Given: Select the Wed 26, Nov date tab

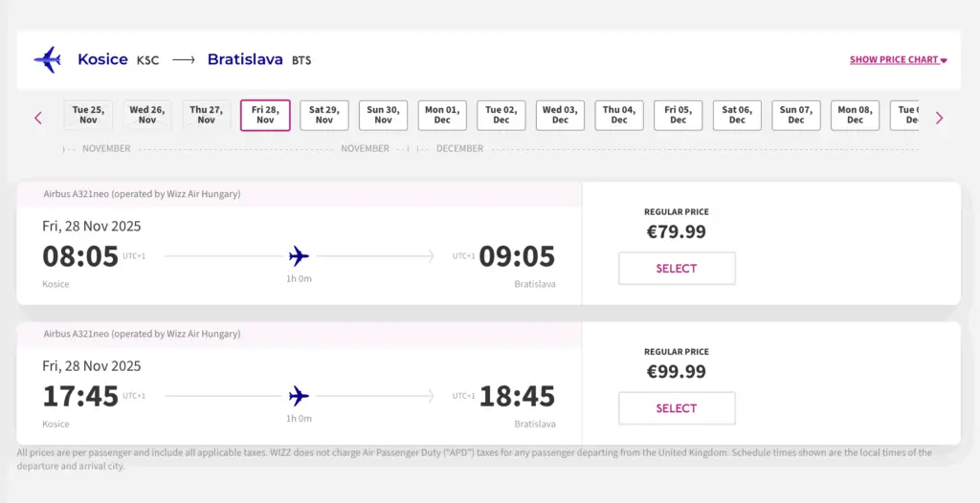Looking at the screenshot, I should tap(147, 115).
